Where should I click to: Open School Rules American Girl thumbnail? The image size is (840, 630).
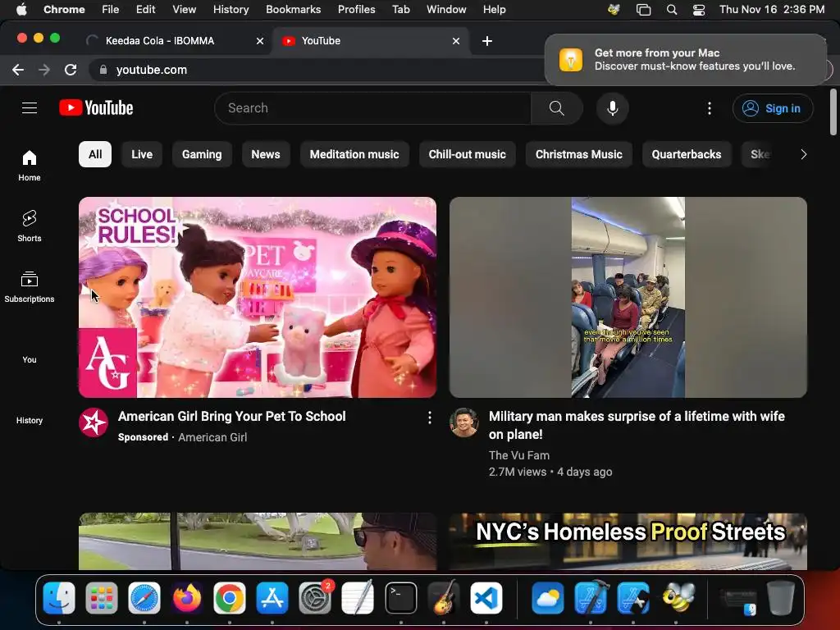click(258, 297)
